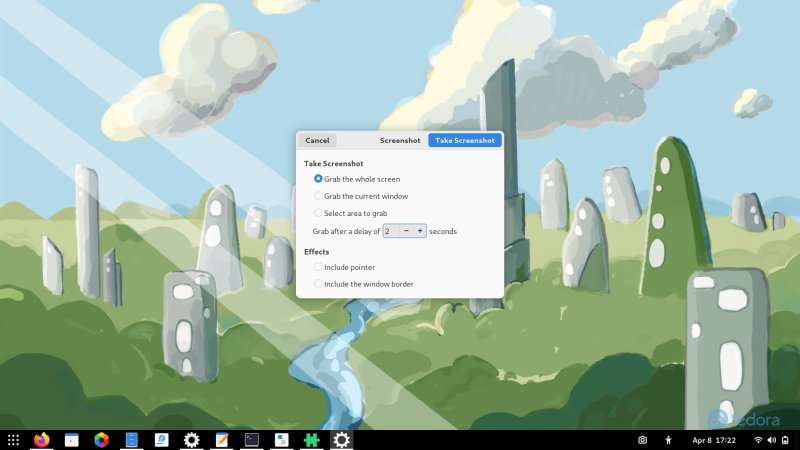The width and height of the screenshot is (800, 450).
Task: Open the Apr 8 17:22 clock menu
Action: click(714, 440)
